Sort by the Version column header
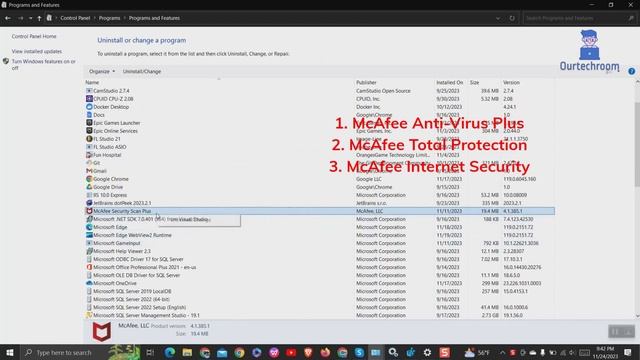This screenshot has height=360, width=640. pos(511,82)
